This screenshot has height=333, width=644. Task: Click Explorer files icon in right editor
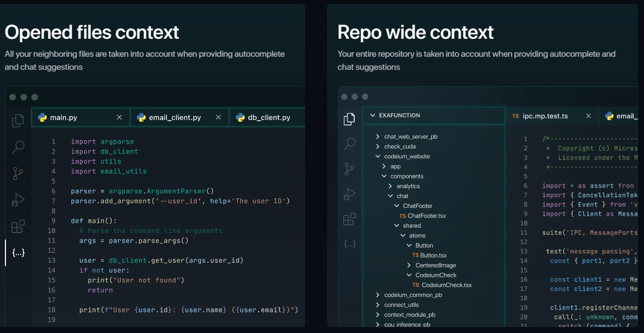(x=349, y=119)
